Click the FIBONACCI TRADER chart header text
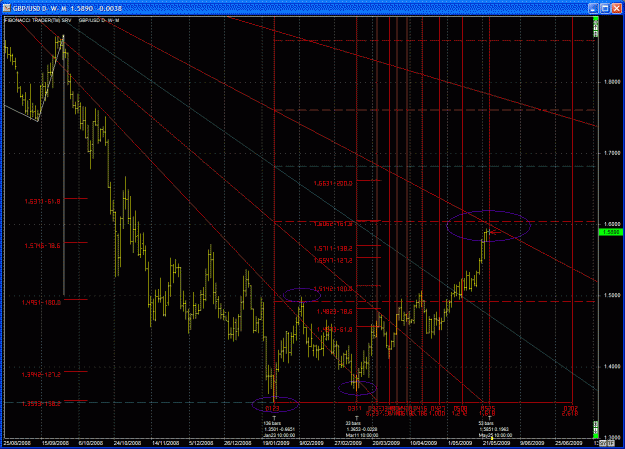 pos(38,20)
